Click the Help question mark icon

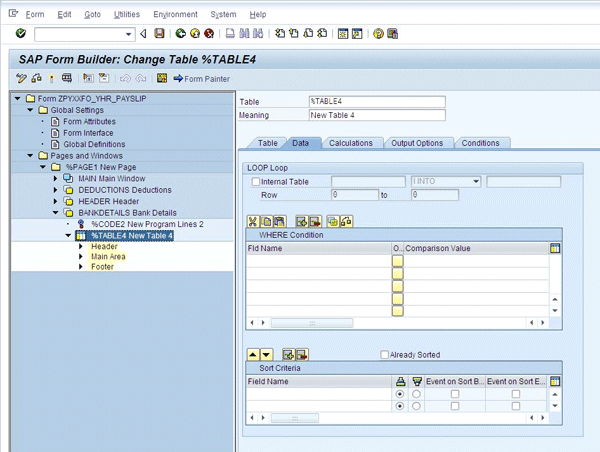(379, 34)
